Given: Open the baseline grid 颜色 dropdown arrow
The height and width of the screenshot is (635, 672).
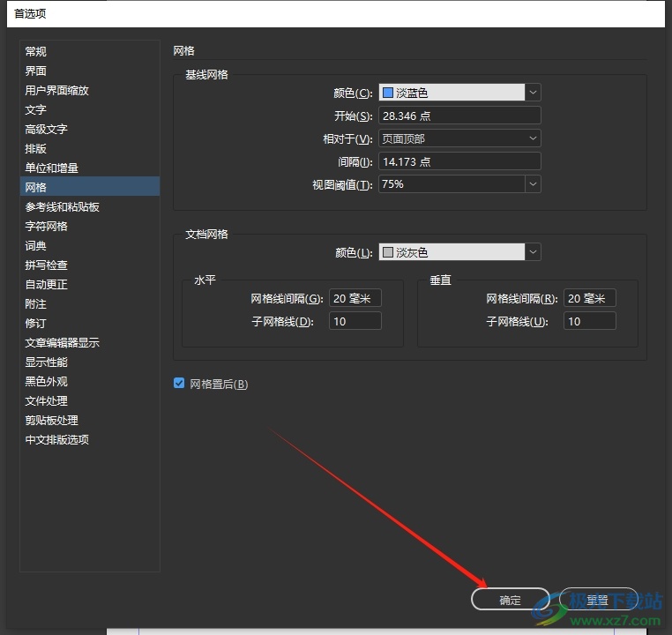Looking at the screenshot, I should [x=533, y=92].
